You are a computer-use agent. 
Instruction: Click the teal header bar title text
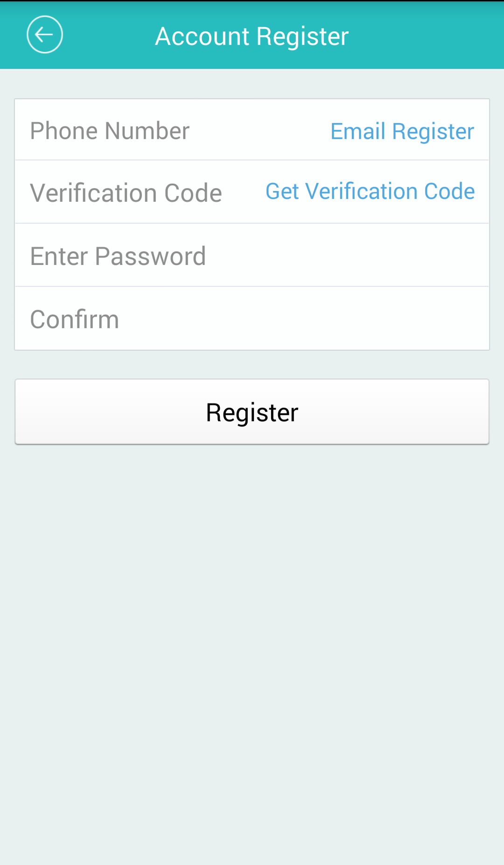click(x=252, y=36)
